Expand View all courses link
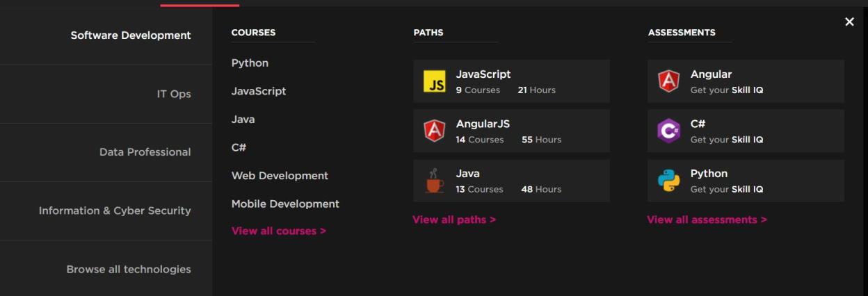The height and width of the screenshot is (296, 868). 278,231
